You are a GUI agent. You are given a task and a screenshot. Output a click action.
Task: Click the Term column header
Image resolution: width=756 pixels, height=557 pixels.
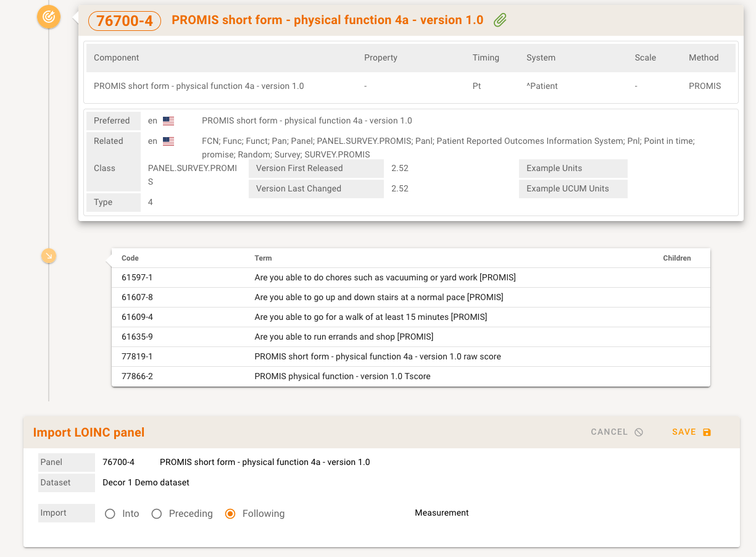point(263,258)
